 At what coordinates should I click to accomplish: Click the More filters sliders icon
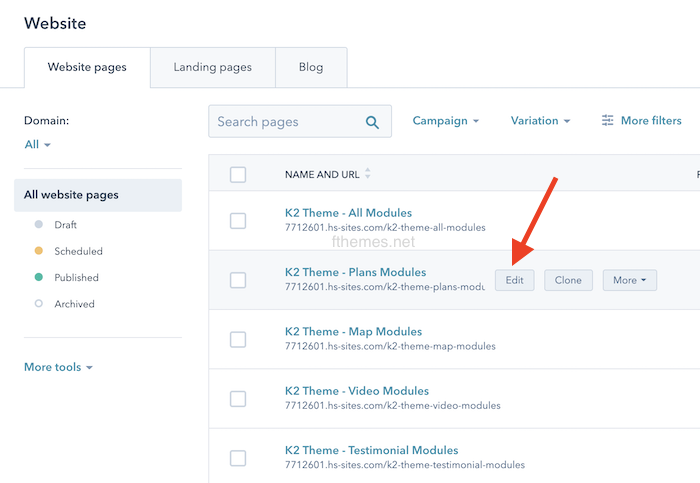[607, 121]
